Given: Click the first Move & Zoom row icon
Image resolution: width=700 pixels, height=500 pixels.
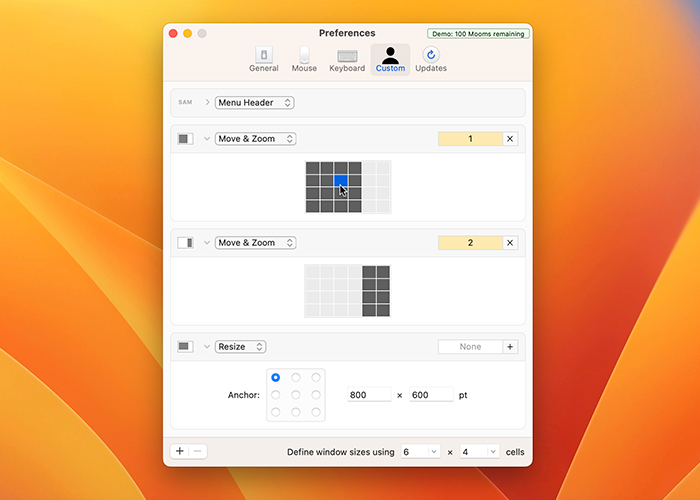Looking at the screenshot, I should tap(185, 139).
